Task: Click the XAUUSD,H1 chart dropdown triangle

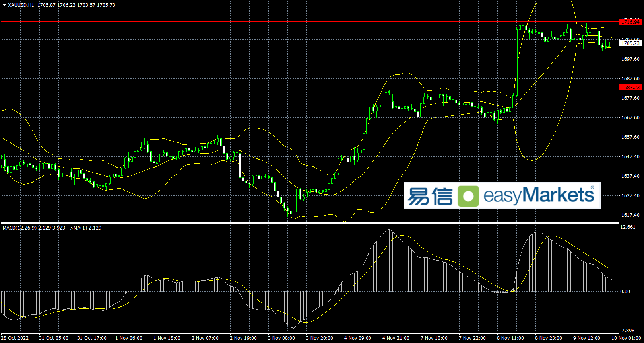Action: pyautogui.click(x=4, y=5)
